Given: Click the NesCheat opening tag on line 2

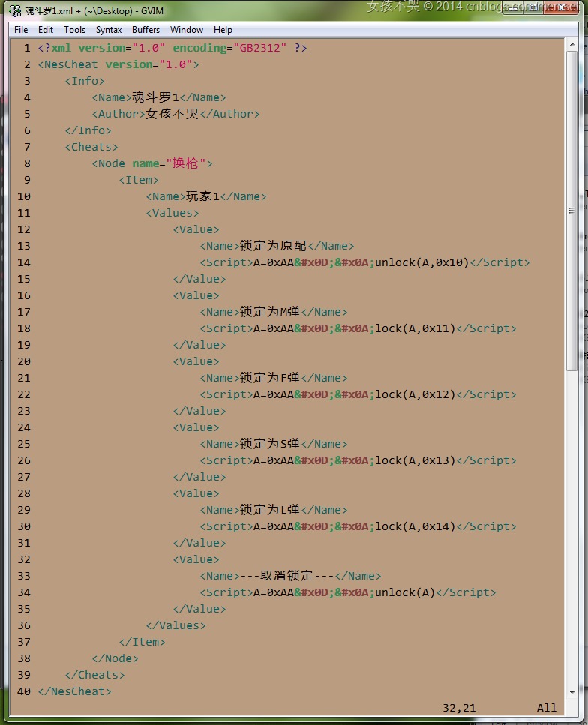Looking at the screenshot, I should pyautogui.click(x=118, y=64).
